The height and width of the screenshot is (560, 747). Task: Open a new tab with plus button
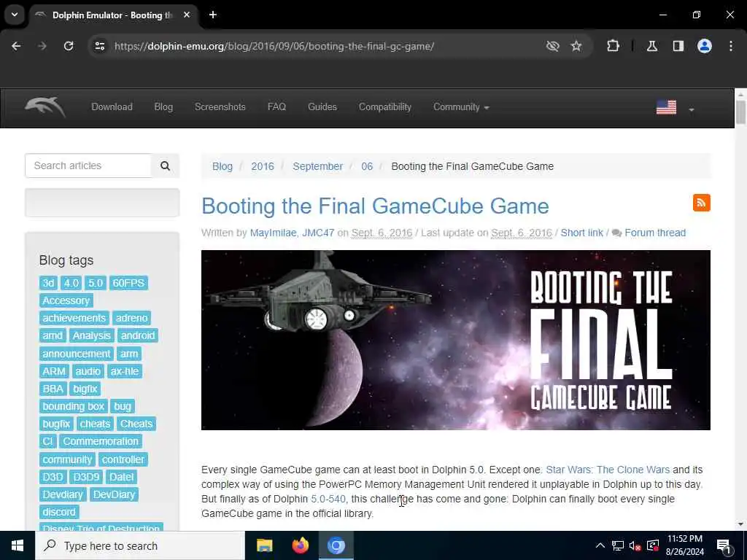coord(213,15)
